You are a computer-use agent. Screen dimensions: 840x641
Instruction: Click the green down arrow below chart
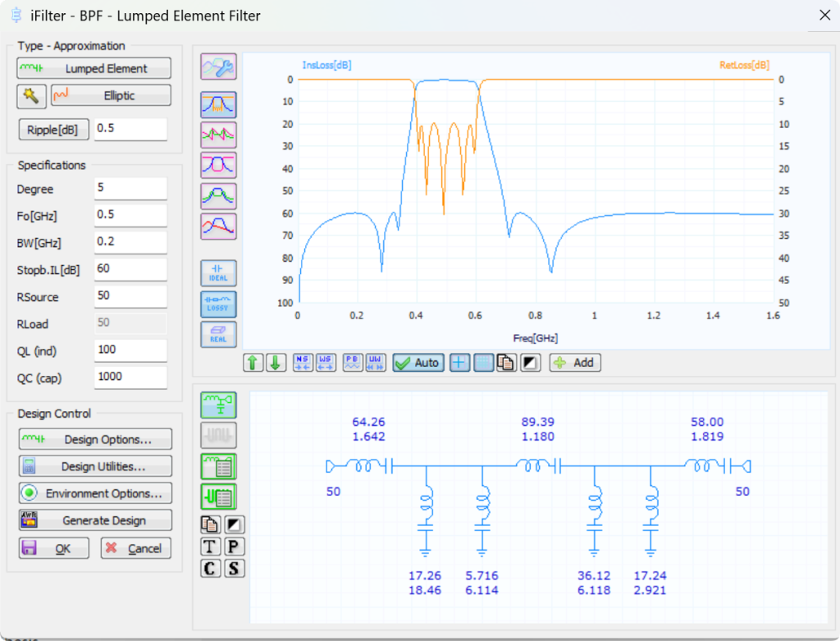(x=276, y=363)
